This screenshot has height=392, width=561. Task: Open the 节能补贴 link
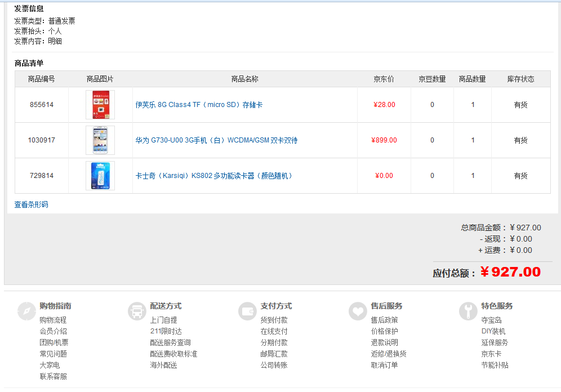click(495, 365)
